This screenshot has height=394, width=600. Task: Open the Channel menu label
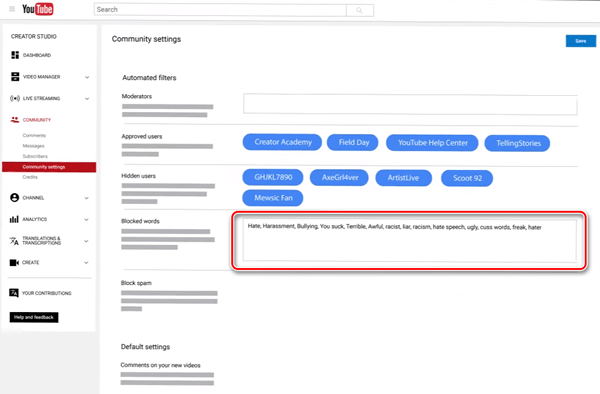coord(33,198)
